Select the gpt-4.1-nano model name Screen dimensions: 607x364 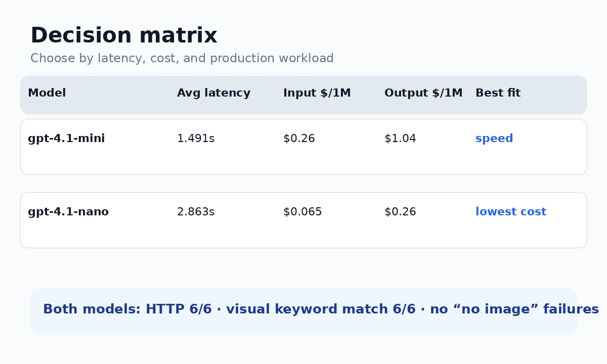coord(68,212)
